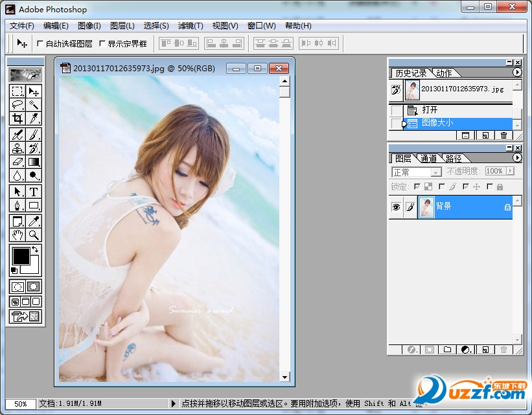Image resolution: width=532 pixels, height=415 pixels.
Task: Select the Rectangle shape tool
Action: (x=34, y=205)
